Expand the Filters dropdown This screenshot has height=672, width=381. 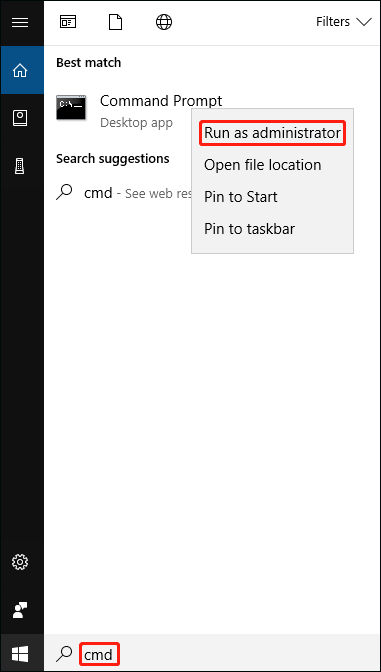344,22
